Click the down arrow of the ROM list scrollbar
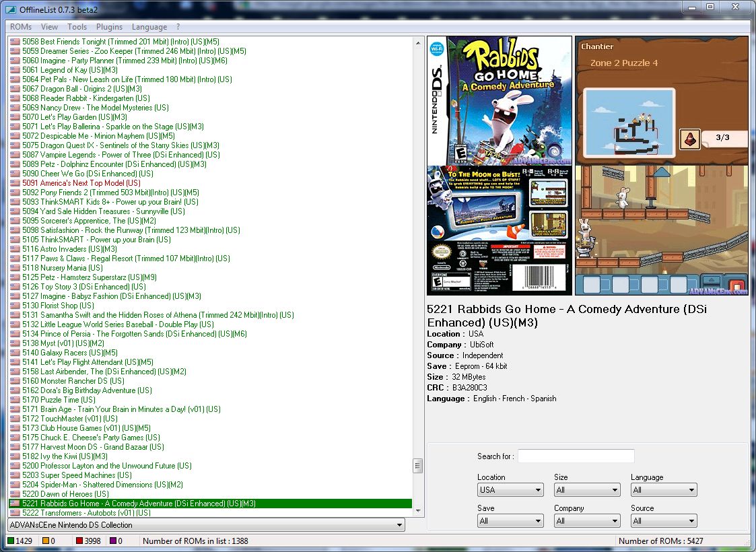 pyautogui.click(x=418, y=510)
